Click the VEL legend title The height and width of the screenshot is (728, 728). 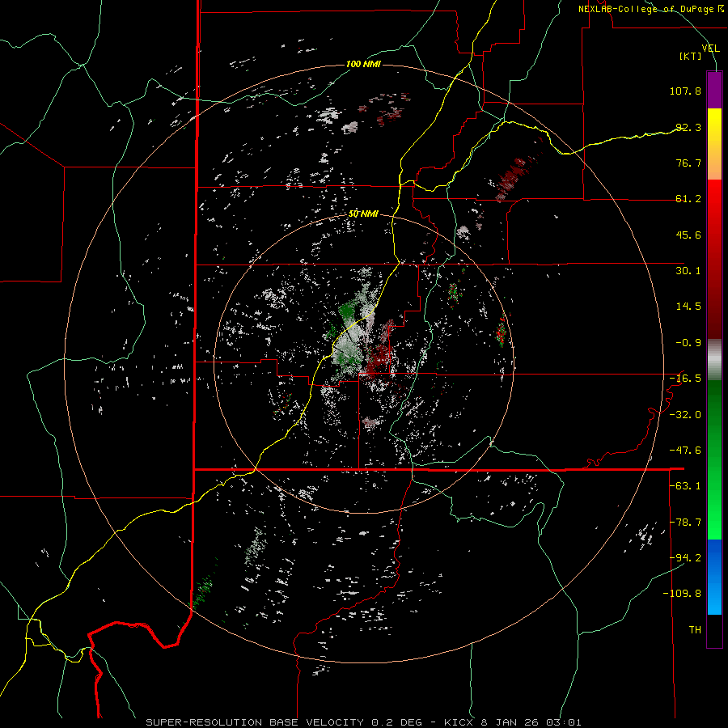click(710, 49)
